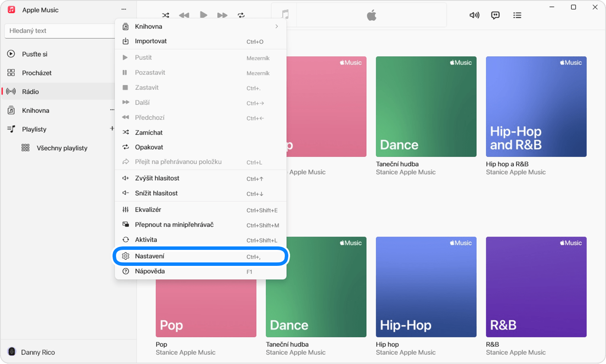This screenshot has width=606, height=364.
Task: Open Pusťte si in the sidebar
Action: click(x=58, y=54)
